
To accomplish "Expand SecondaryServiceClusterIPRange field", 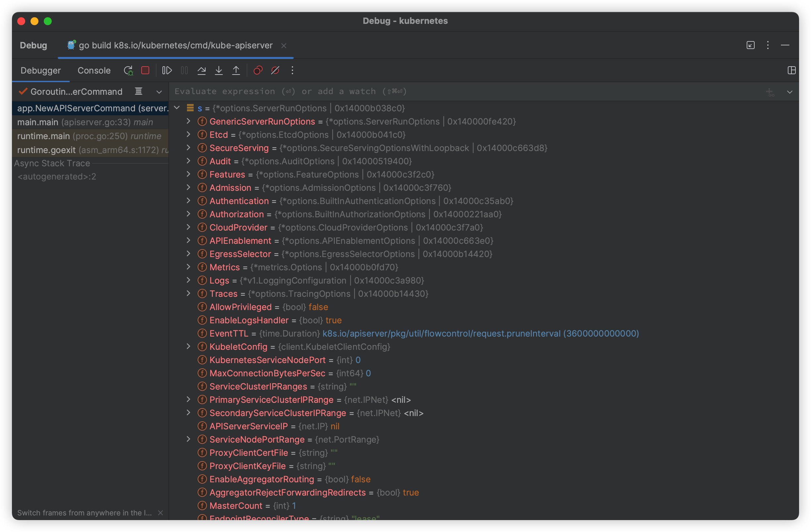I will (x=188, y=413).
